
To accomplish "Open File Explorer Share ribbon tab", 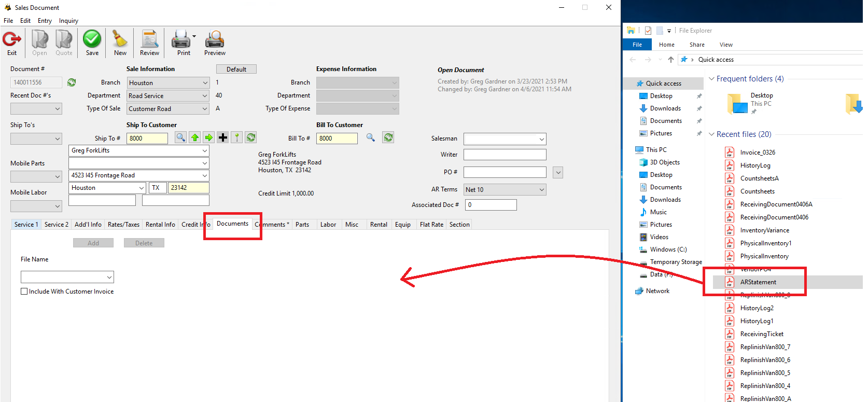I will click(x=697, y=45).
